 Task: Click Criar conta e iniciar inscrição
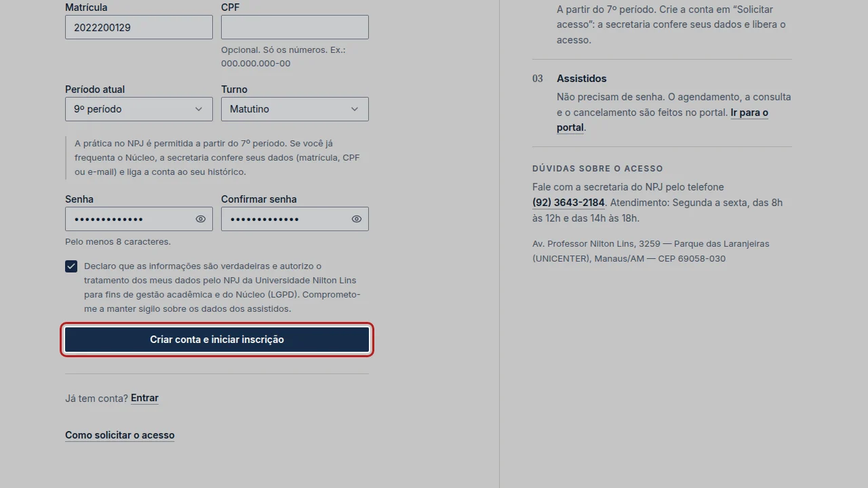click(217, 340)
